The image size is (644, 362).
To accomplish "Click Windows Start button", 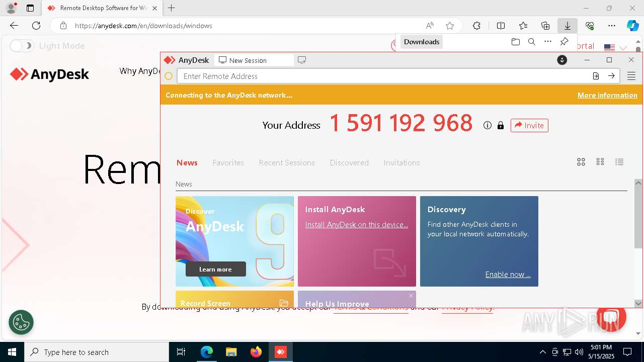I will tap(12, 352).
